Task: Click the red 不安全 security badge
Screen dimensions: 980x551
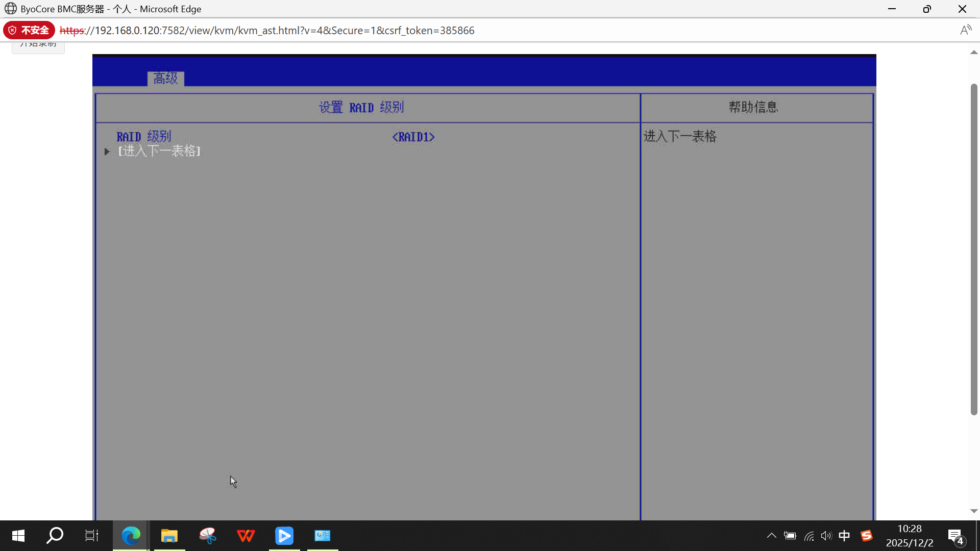Action: pos(29,30)
